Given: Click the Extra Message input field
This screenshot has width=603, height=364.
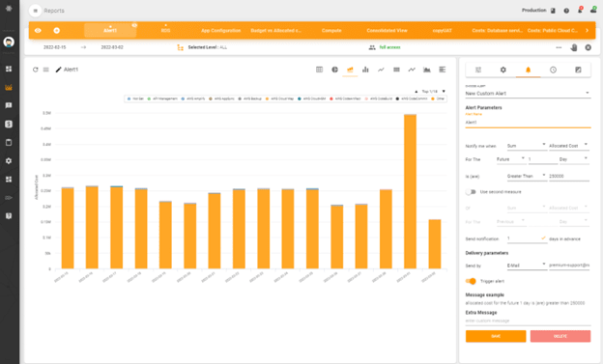Looking at the screenshot, I should tap(528, 321).
